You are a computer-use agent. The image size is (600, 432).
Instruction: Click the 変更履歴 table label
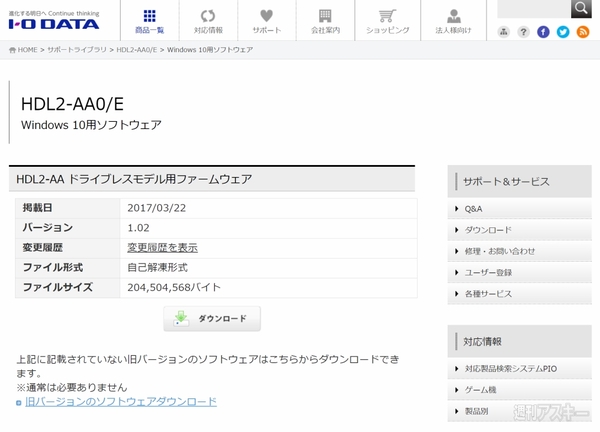coord(42,248)
